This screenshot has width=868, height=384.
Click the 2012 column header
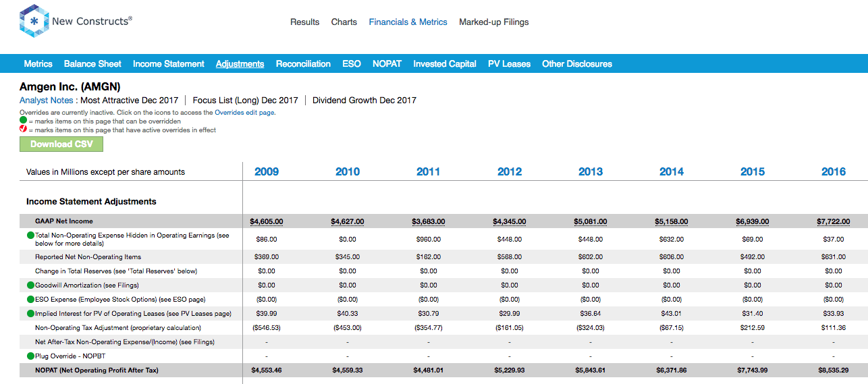pyautogui.click(x=510, y=171)
